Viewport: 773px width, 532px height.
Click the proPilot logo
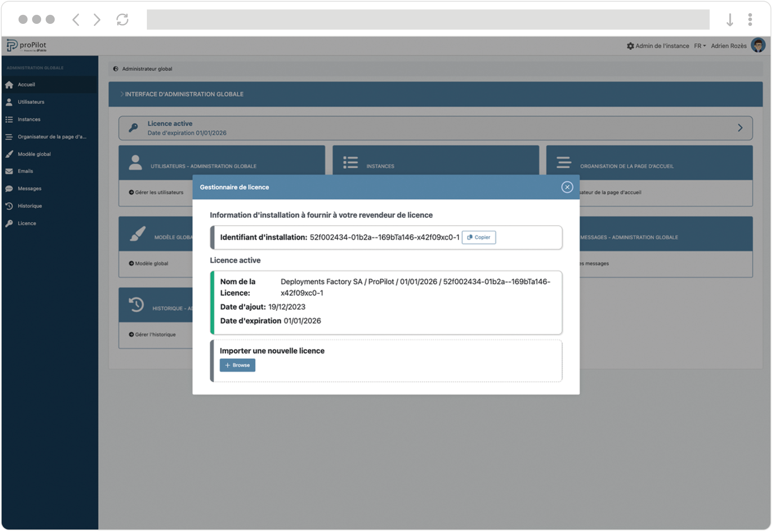[27, 46]
